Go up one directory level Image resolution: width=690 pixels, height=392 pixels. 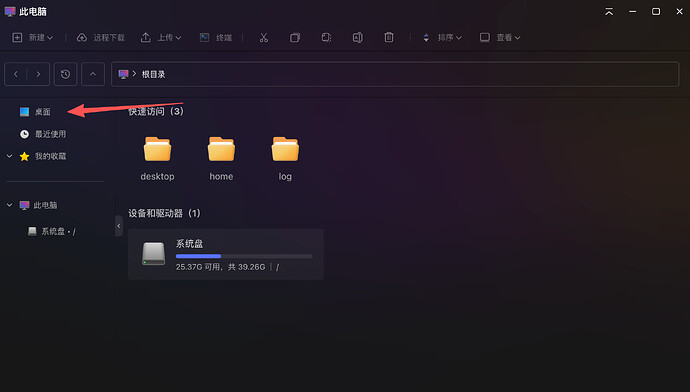click(x=93, y=74)
